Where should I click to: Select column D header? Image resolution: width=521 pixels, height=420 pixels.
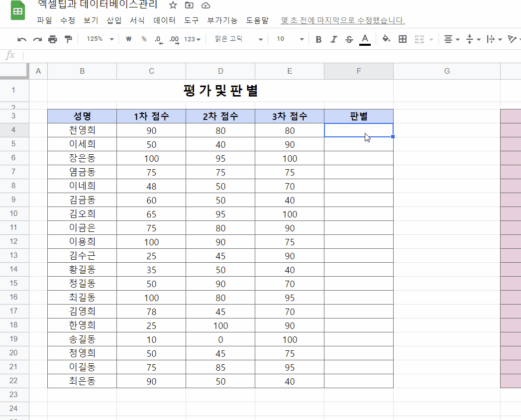coord(220,71)
